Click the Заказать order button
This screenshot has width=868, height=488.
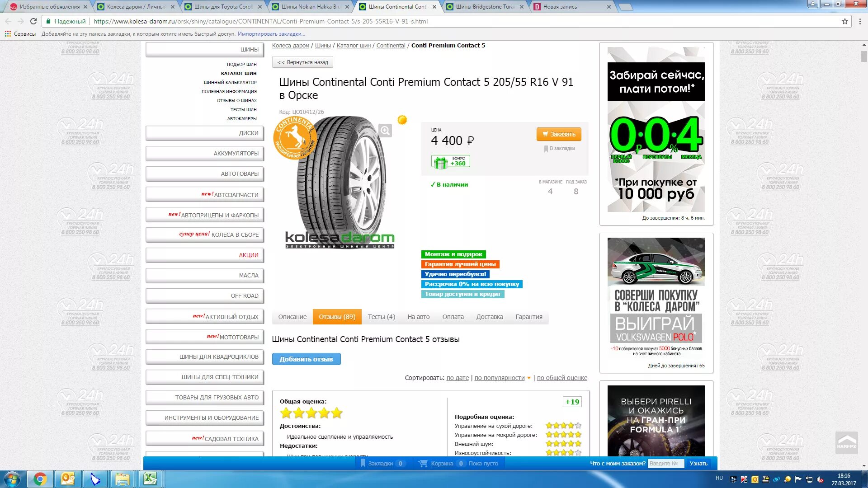coord(559,134)
